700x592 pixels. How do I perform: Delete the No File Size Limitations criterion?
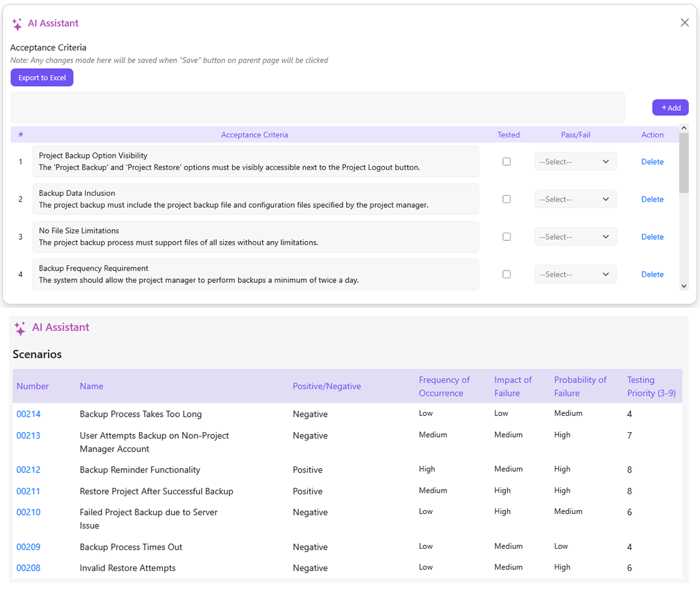coord(652,237)
